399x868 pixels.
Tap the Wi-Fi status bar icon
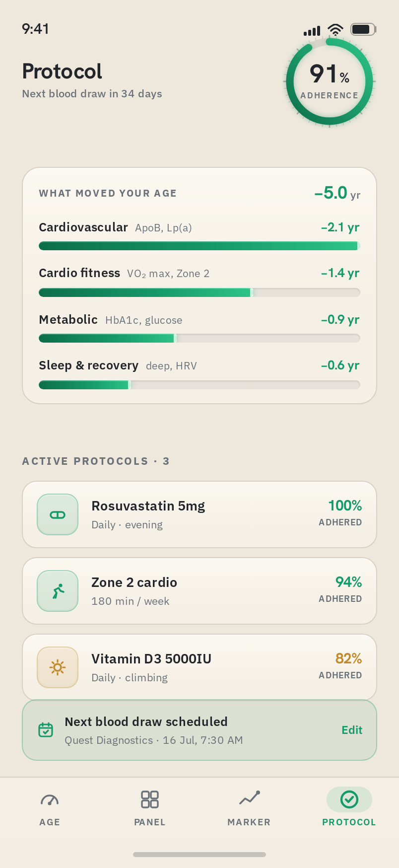point(335,30)
